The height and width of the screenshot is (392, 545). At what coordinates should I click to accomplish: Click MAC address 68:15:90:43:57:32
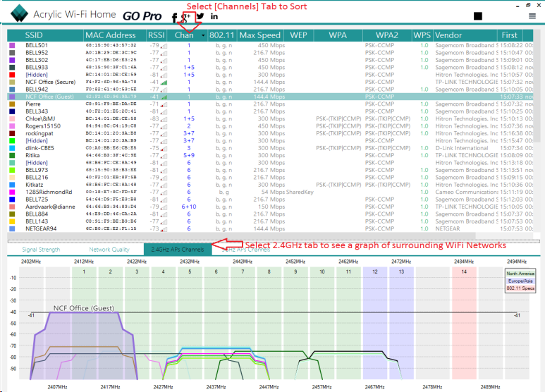tap(111, 46)
